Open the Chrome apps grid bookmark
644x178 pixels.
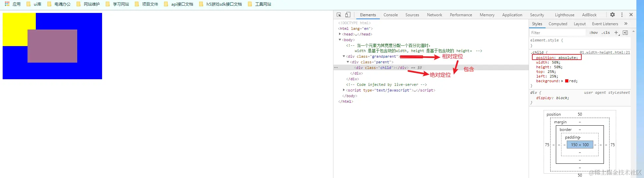coord(13,4)
